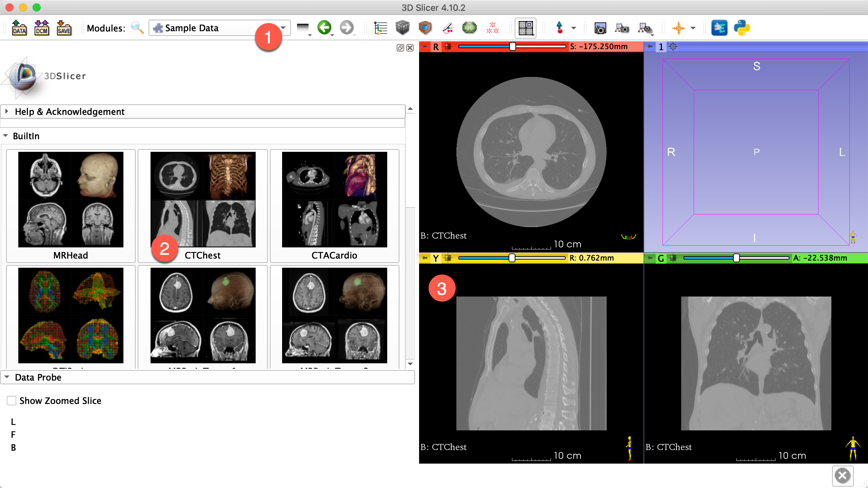Click the 3D view pin icon
Viewport: 868px width, 488px height.
pyautogui.click(x=650, y=46)
